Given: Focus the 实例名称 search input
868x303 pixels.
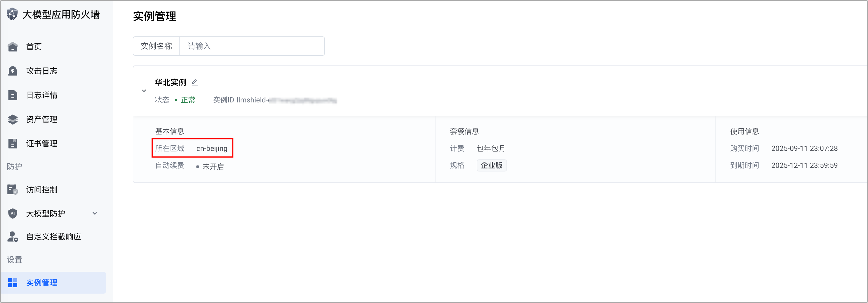Looking at the screenshot, I should [252, 46].
